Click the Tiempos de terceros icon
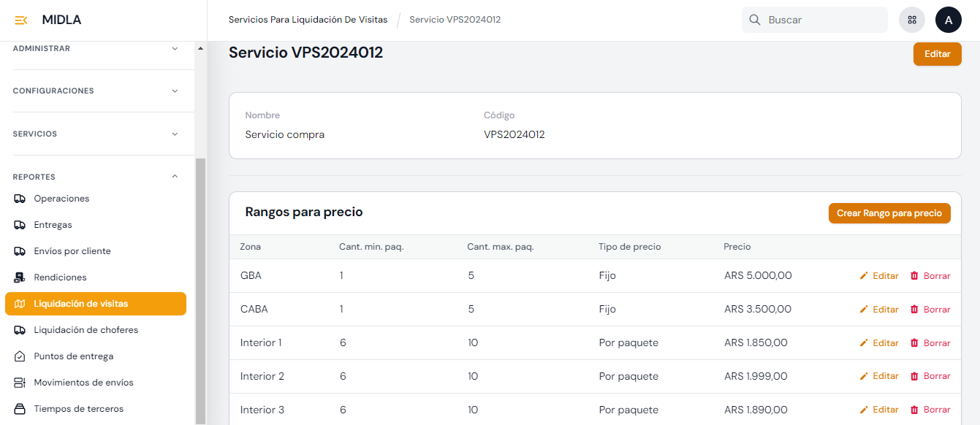This screenshot has width=980, height=425. (20, 409)
